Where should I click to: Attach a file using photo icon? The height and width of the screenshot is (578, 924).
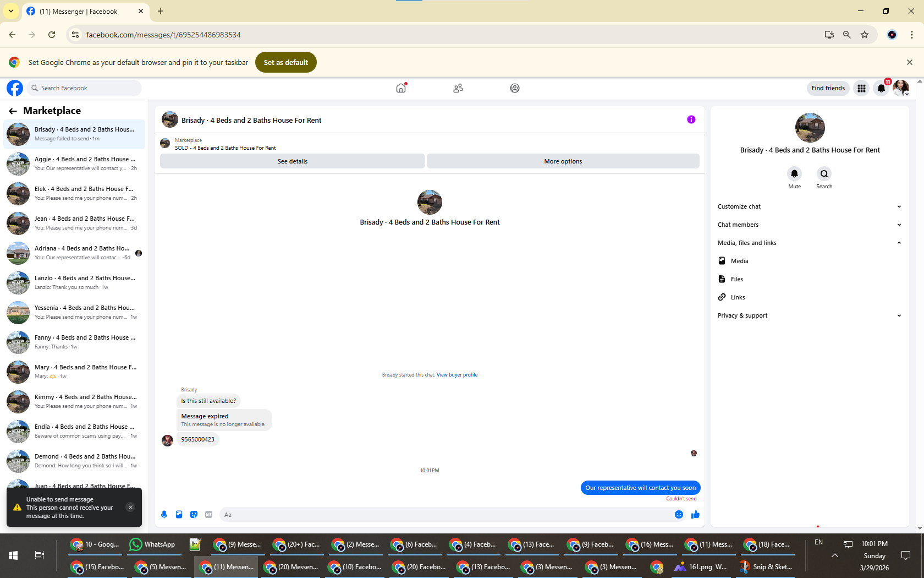pos(179,515)
